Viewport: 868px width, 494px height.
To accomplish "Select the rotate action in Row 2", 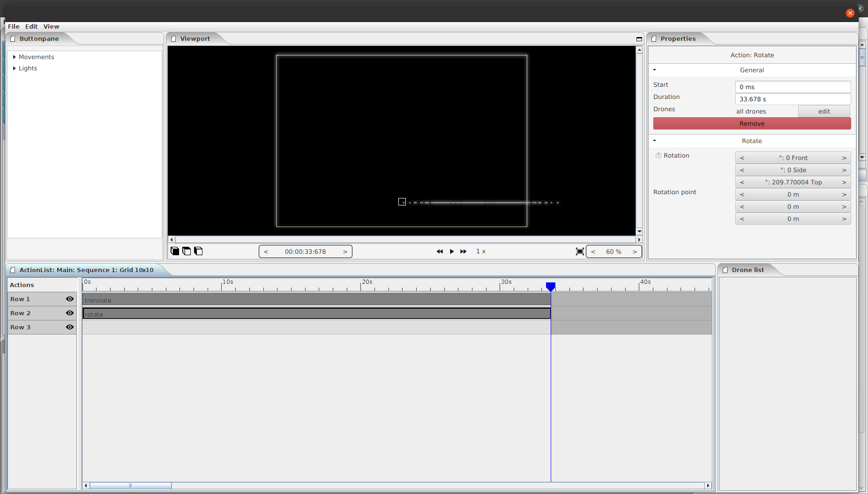I will (x=316, y=313).
